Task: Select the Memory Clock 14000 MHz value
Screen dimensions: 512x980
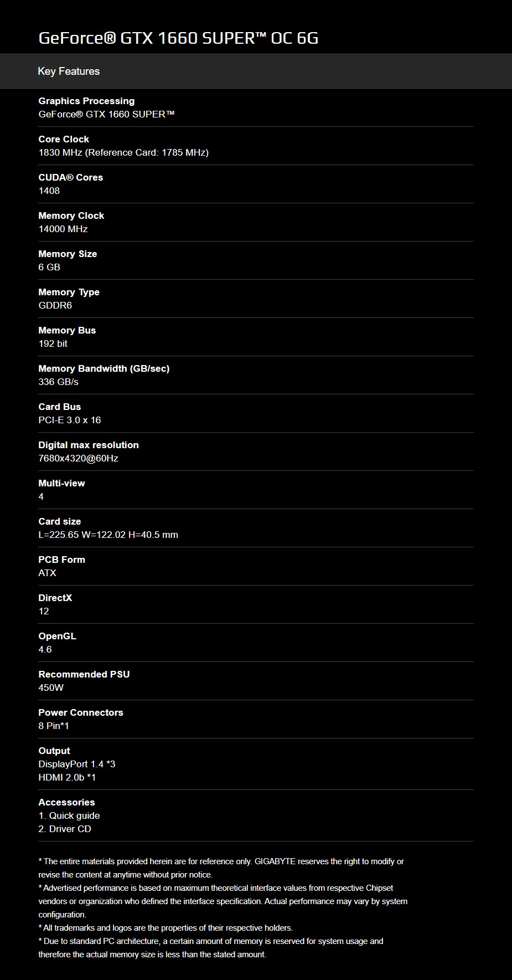Action: [63, 229]
